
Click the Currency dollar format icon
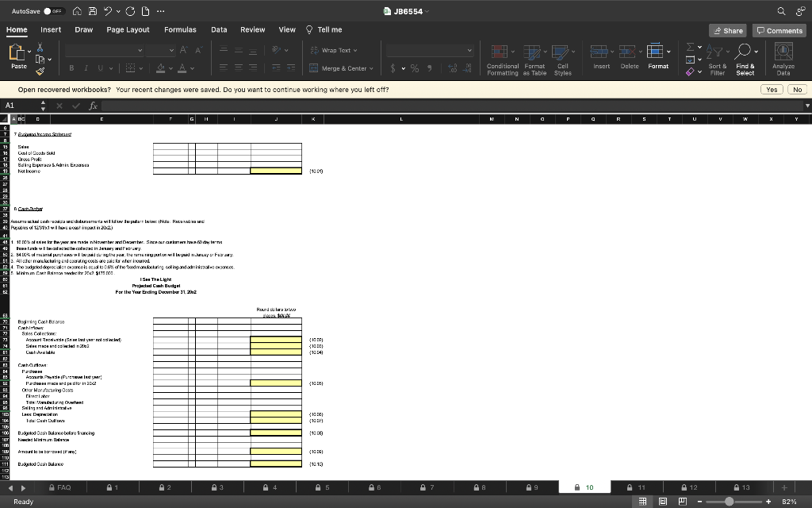tap(393, 68)
